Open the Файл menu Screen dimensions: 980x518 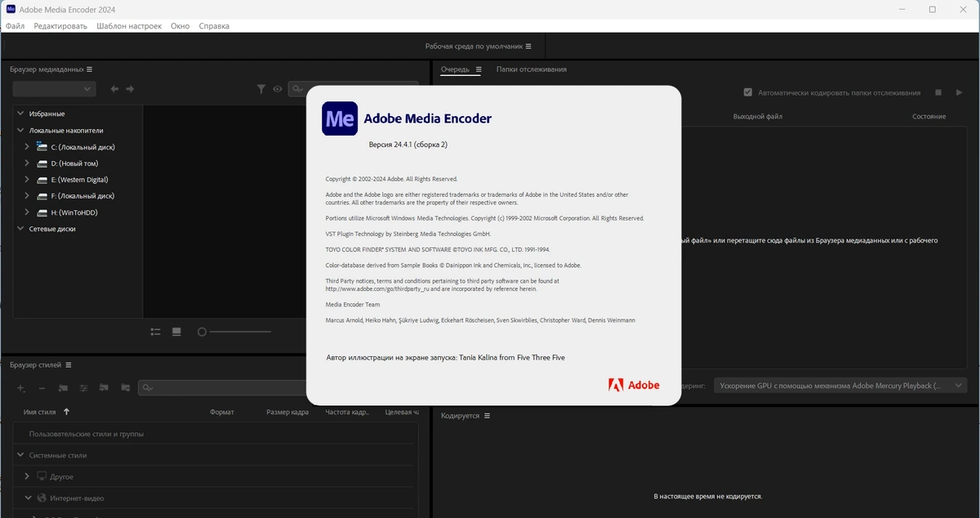15,26
